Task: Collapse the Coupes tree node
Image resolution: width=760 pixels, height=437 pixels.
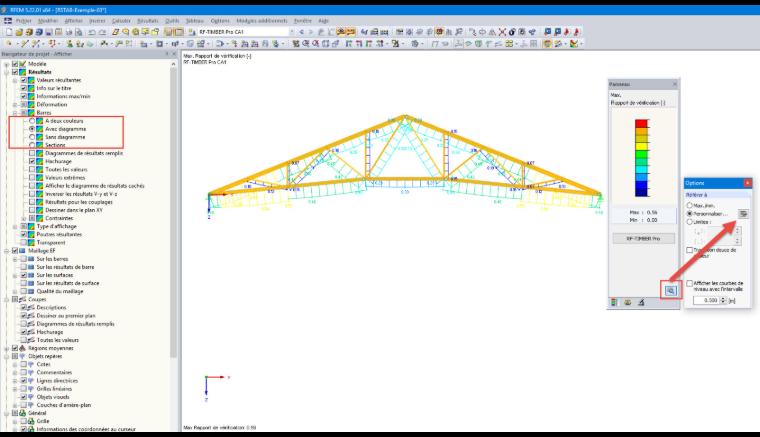Action: 6,299
